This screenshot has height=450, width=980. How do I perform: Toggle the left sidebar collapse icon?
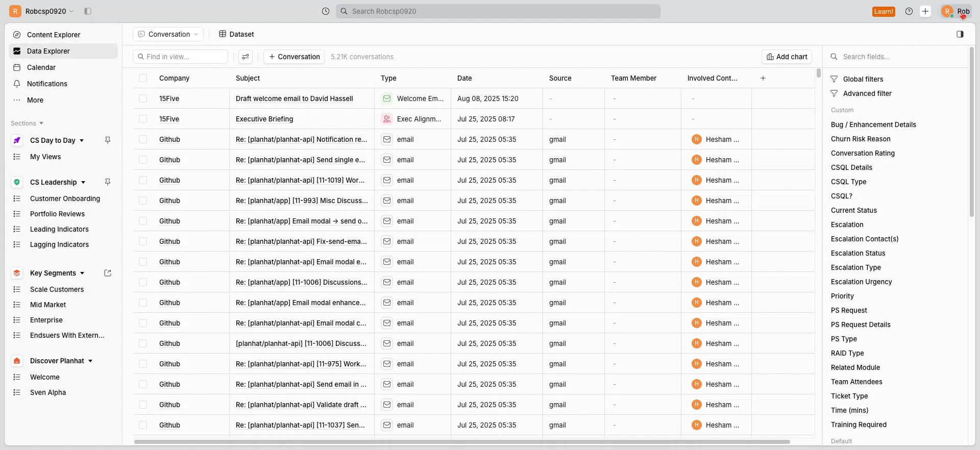[x=88, y=11]
